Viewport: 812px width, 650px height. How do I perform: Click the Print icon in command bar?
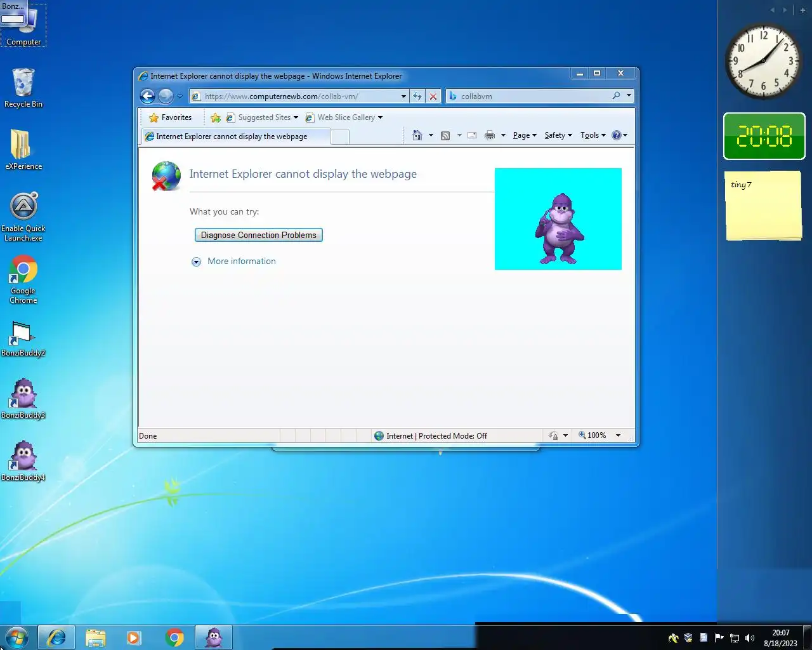click(490, 135)
